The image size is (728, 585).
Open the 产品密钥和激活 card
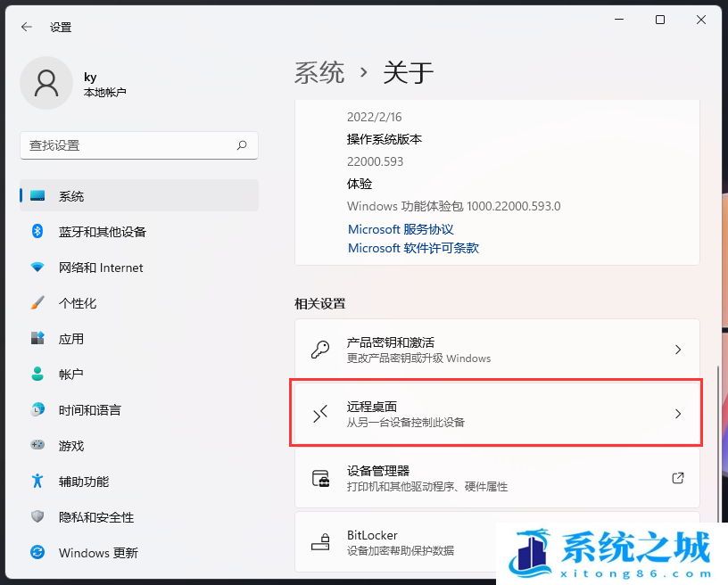[x=497, y=350]
